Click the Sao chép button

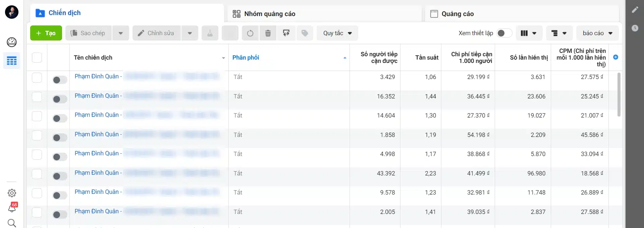tap(89, 33)
